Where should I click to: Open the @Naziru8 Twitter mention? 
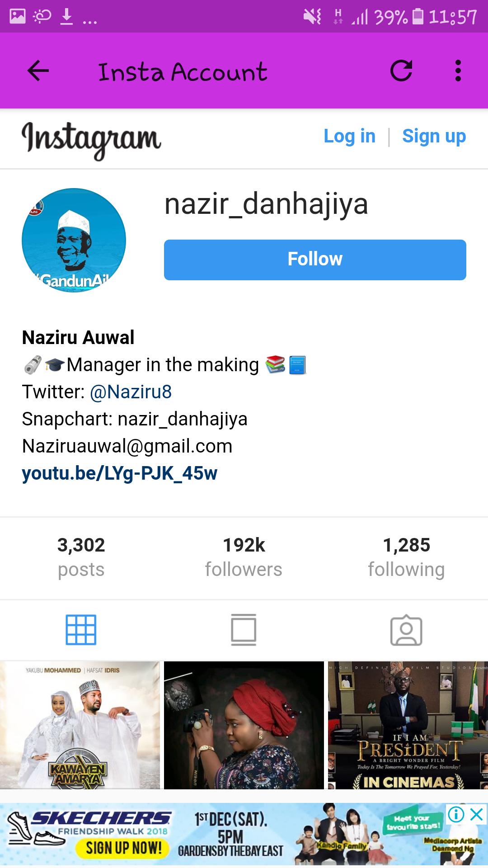point(131,392)
